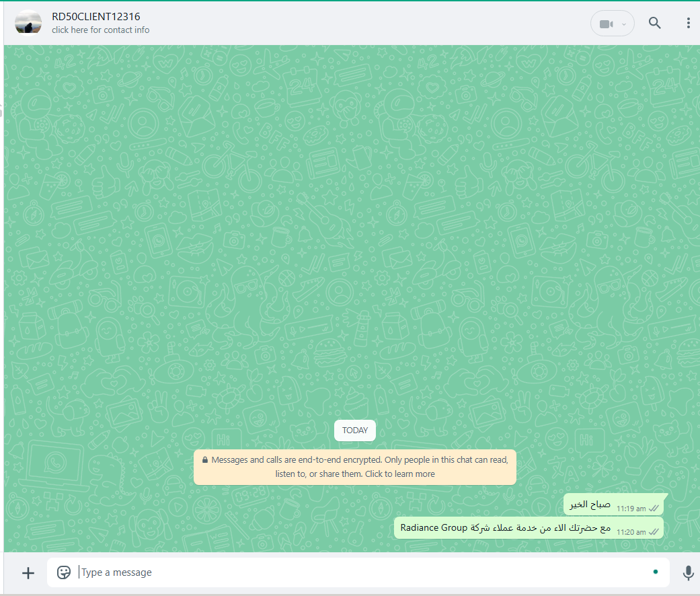Open the end-to-end encryption notice
This screenshot has height=596, width=700.
point(355,467)
